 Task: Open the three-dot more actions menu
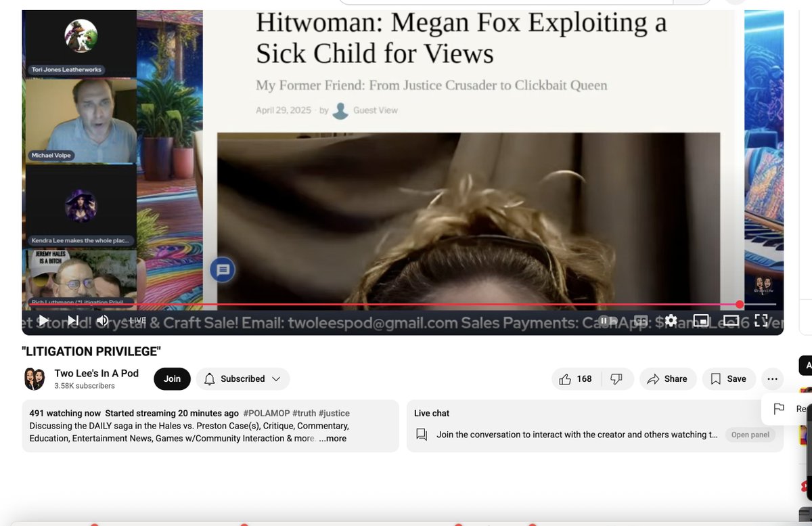(772, 379)
